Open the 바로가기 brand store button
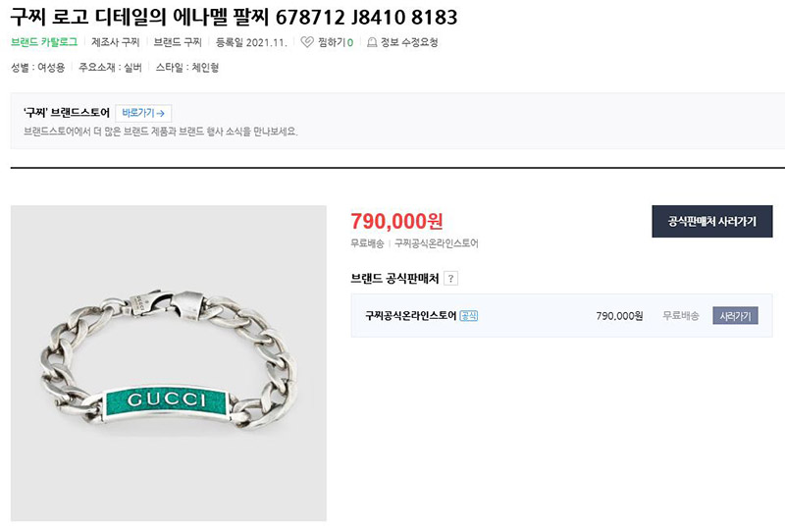Screen dimensions: 785x532 coord(143,113)
